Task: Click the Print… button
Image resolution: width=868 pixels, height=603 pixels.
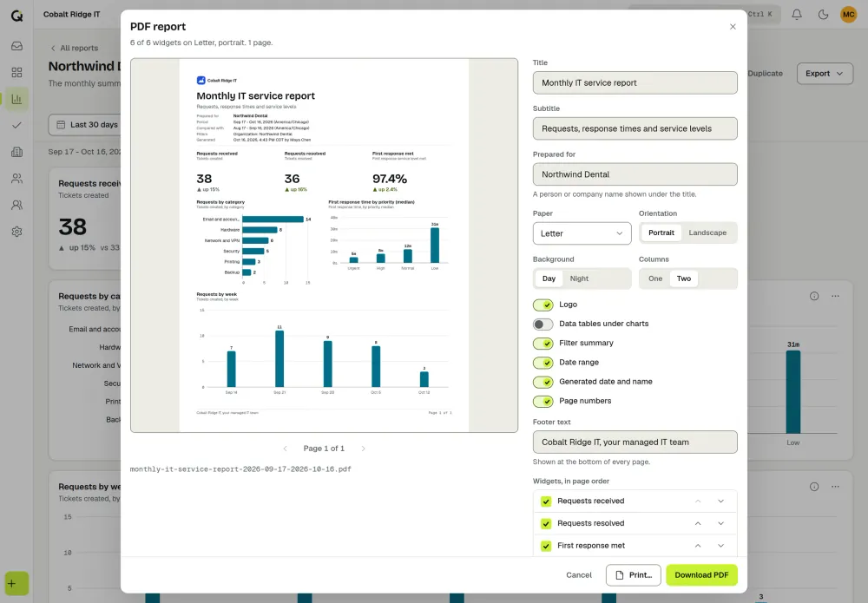Action: coord(634,575)
